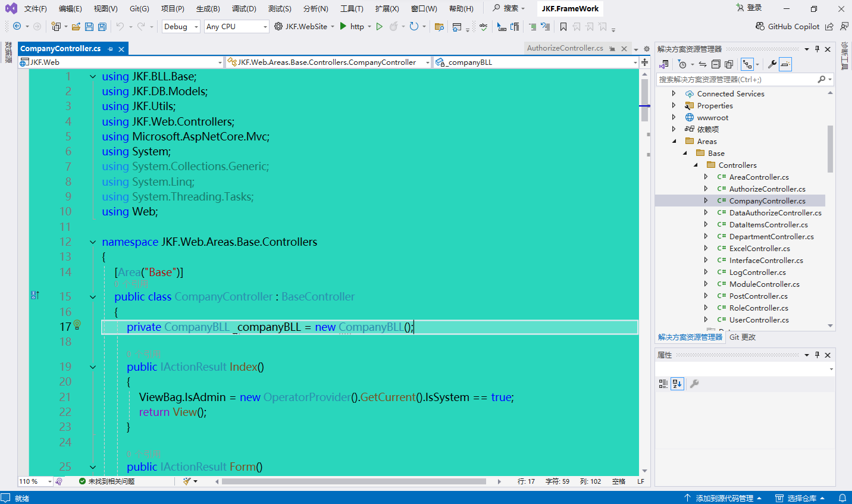The width and height of the screenshot is (852, 504).
Task: Toggle the Preview Selected Items button
Action: [x=785, y=64]
